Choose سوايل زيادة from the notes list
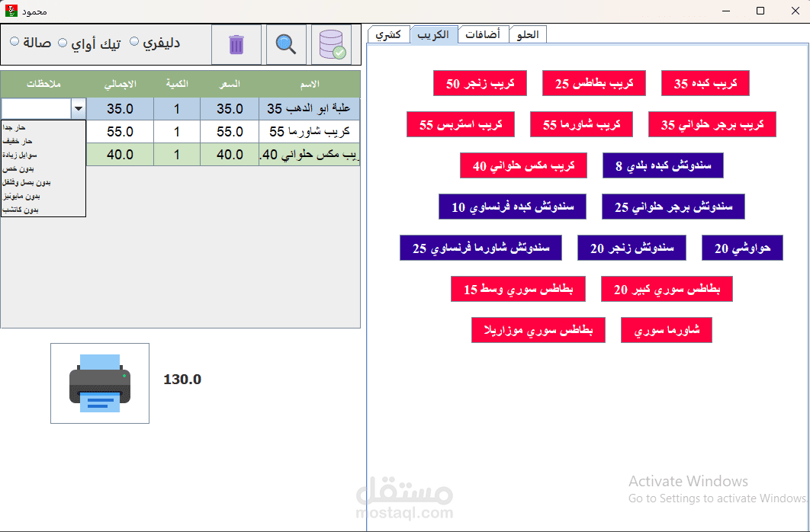Image resolution: width=810 pixels, height=532 pixels. click(x=43, y=155)
